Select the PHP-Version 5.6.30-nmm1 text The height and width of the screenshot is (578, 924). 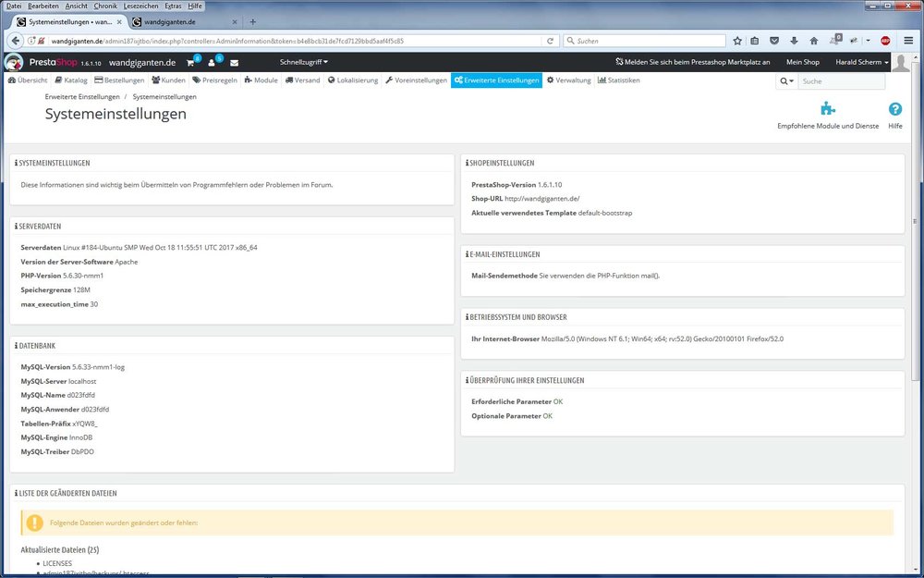click(x=62, y=276)
